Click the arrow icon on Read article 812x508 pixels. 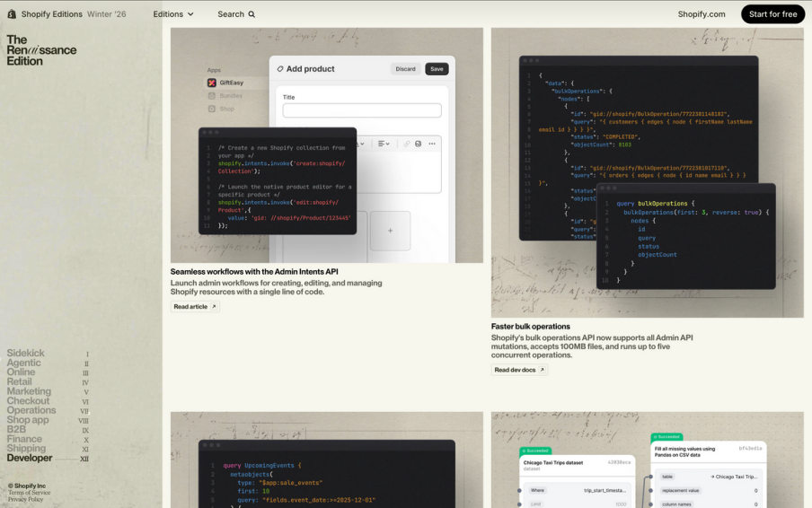tap(214, 307)
